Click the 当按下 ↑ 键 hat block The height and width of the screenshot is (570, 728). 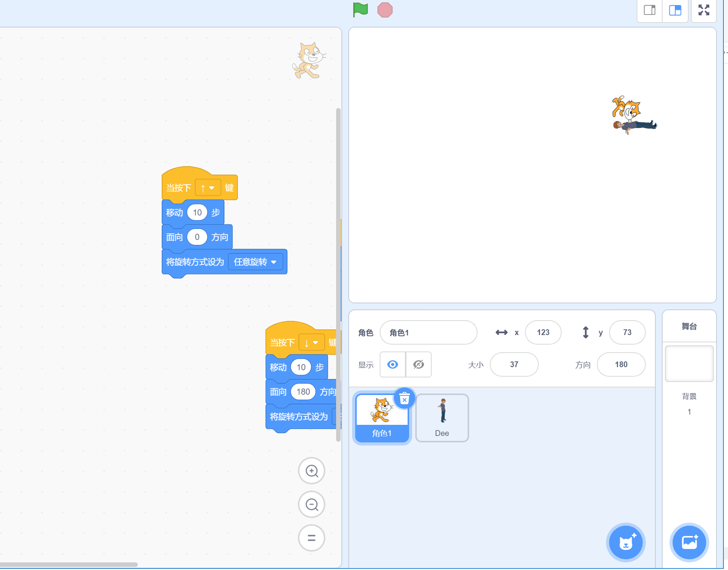click(179, 187)
